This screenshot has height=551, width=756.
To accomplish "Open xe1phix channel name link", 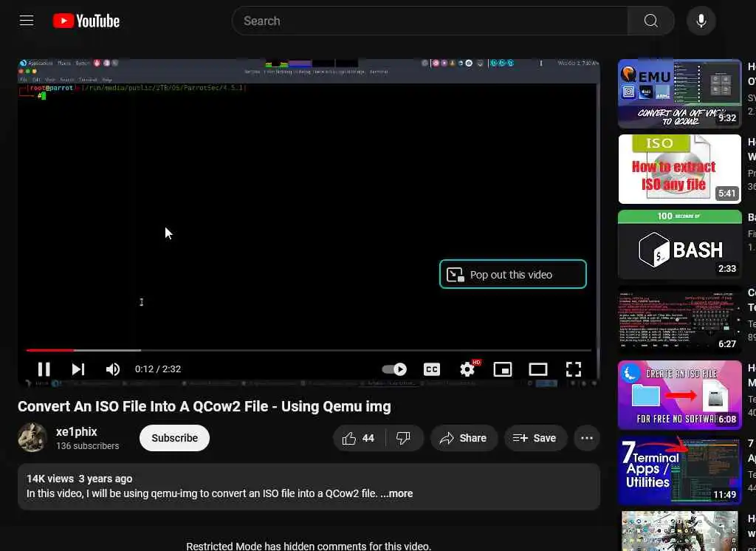I will pos(77,431).
